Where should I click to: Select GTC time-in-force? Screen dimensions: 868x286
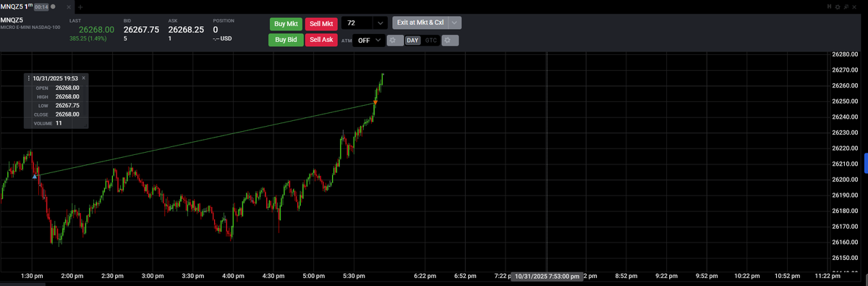[431, 41]
